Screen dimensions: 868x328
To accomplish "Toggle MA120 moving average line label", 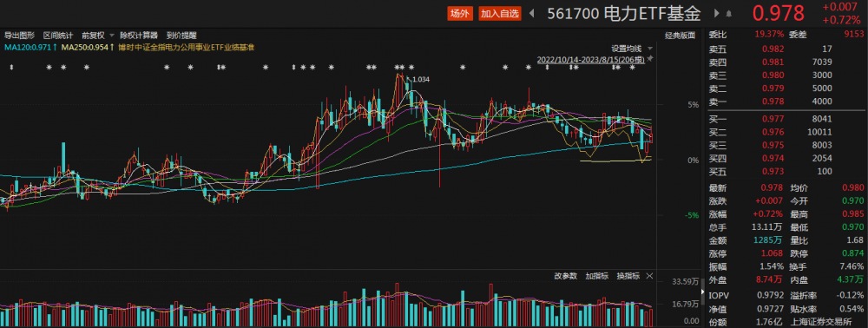I will tap(31, 48).
